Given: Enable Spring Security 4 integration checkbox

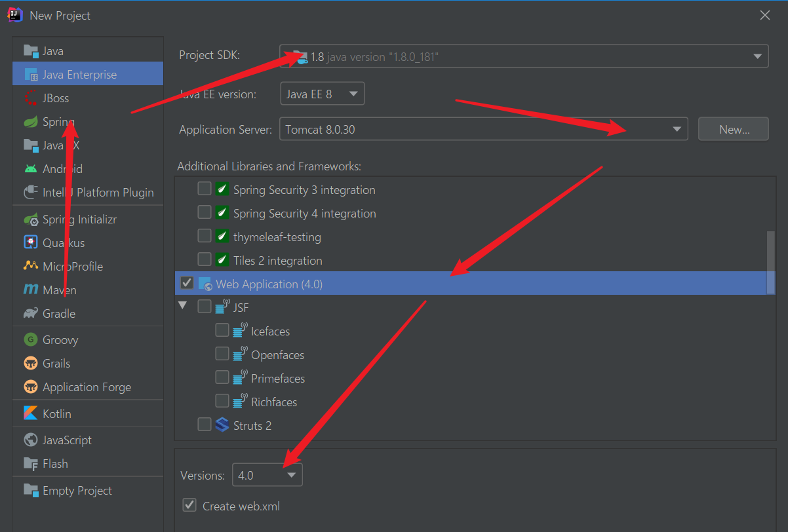Looking at the screenshot, I should [205, 212].
